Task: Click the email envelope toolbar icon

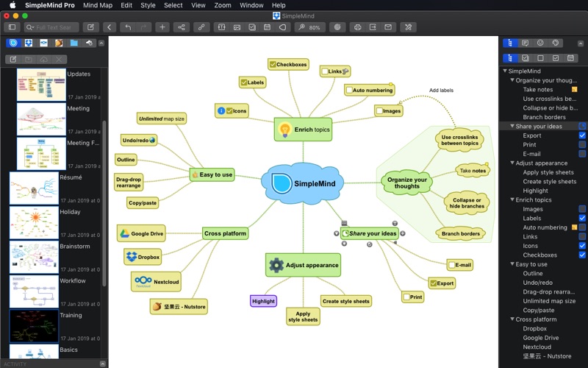Action: click(388, 27)
